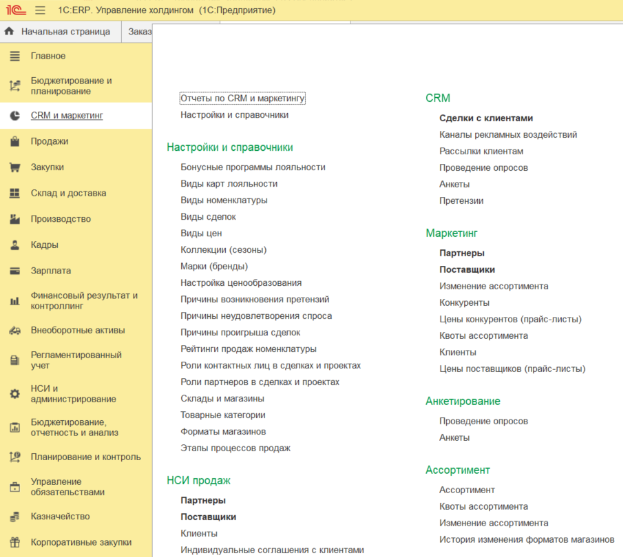Click the НСИ и администрирование gear icon
This screenshot has height=557, width=624.
coord(15,394)
